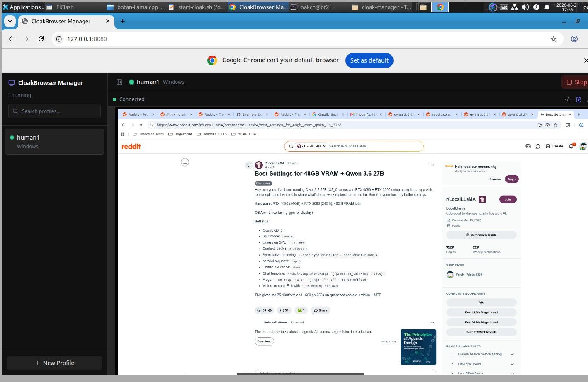Expand the 'Please search before asking' rule

[x=512, y=354]
